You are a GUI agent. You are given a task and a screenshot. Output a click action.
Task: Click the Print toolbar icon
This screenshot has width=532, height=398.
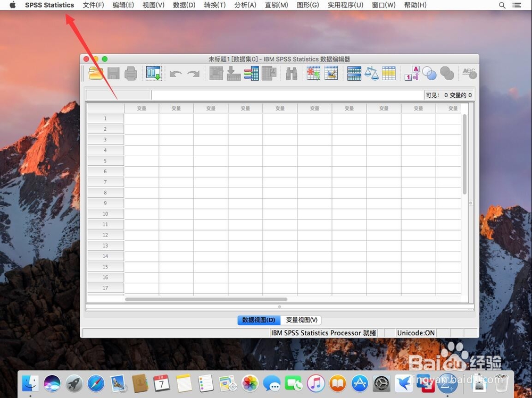[x=131, y=73]
